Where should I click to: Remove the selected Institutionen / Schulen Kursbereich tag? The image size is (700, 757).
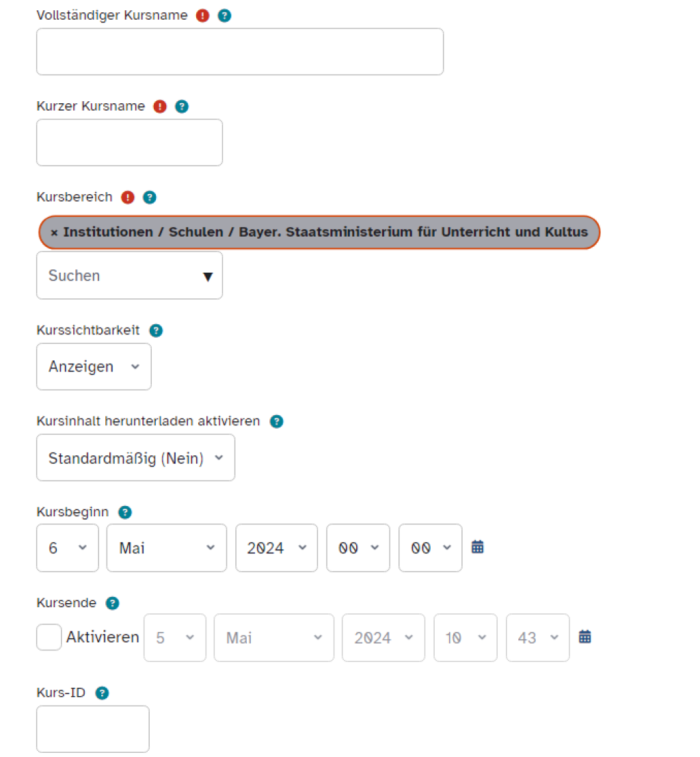coord(54,233)
